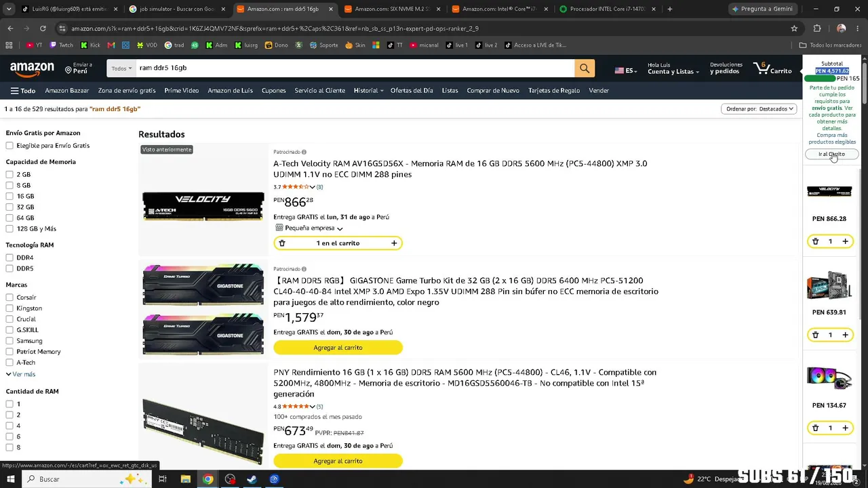Image resolution: width=868 pixels, height=488 pixels.
Task: Click the orange search magnifier button
Action: [585, 68]
